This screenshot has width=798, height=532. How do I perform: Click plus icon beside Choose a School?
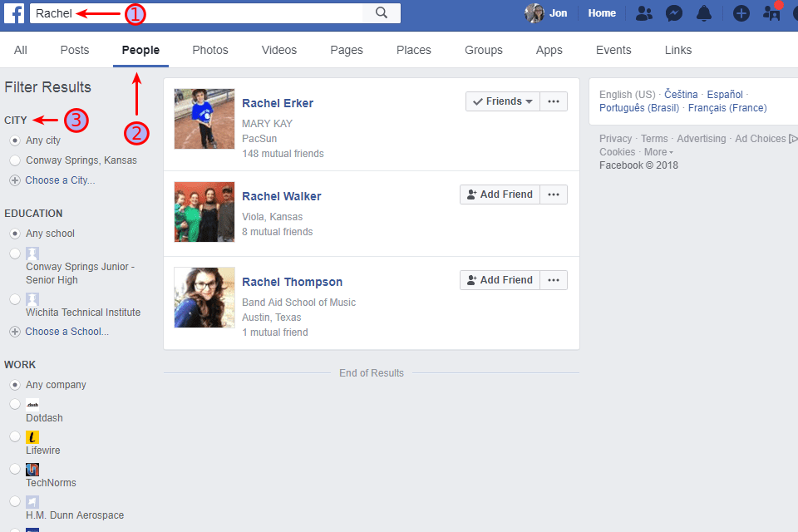point(15,332)
